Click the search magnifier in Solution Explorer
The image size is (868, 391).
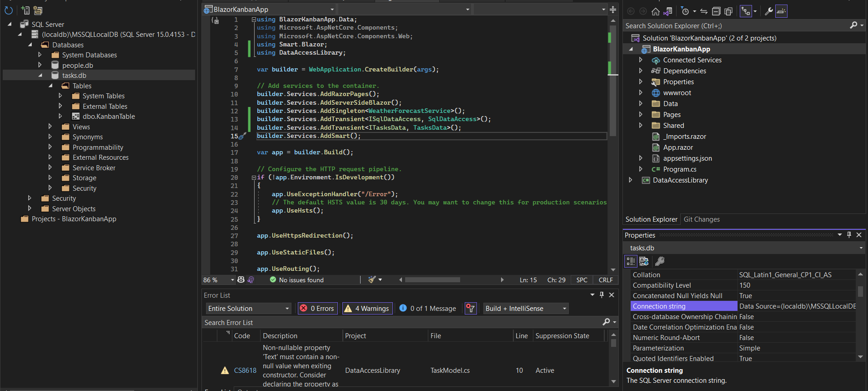[x=853, y=25]
